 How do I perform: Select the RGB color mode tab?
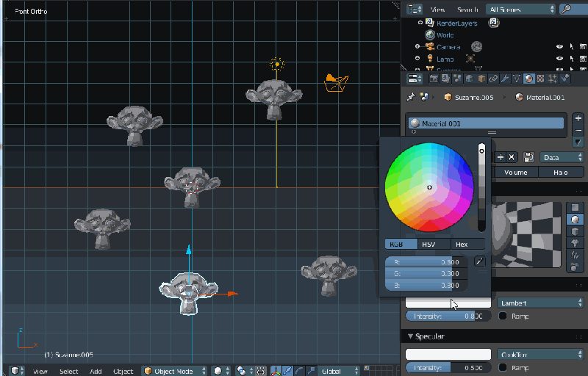pyautogui.click(x=401, y=244)
